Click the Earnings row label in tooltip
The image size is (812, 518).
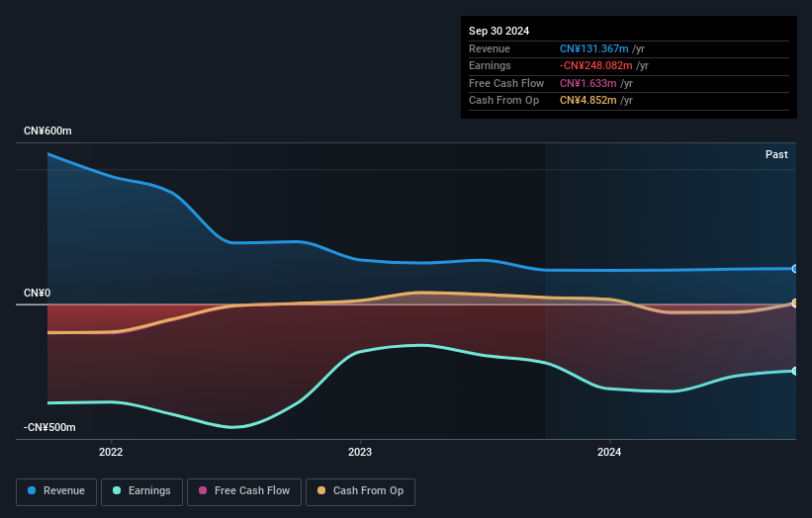point(490,65)
